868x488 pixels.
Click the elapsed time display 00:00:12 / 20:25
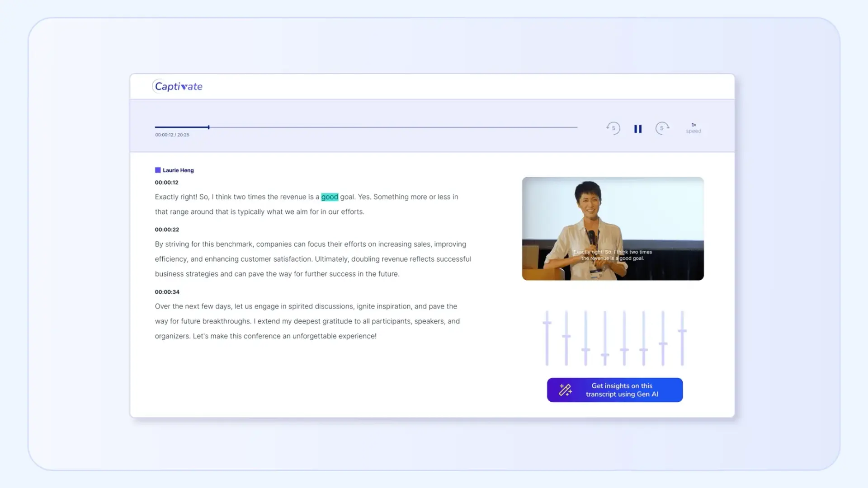[172, 134]
